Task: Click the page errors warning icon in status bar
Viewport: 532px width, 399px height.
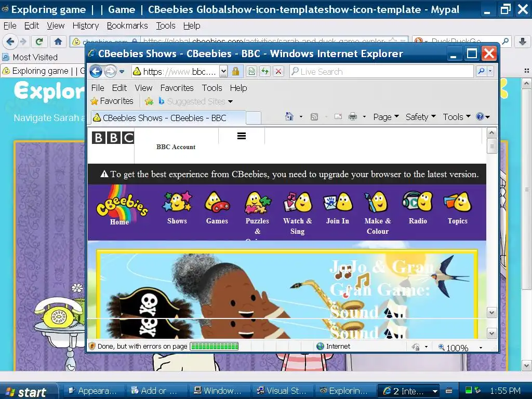Action: point(91,346)
